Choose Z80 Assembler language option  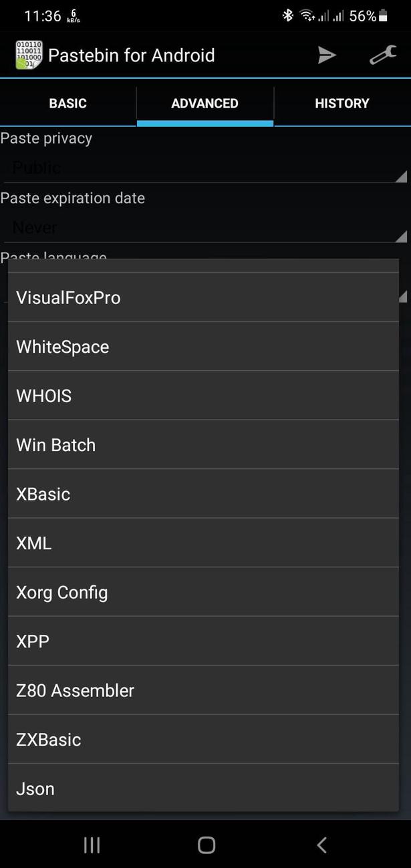pos(203,690)
